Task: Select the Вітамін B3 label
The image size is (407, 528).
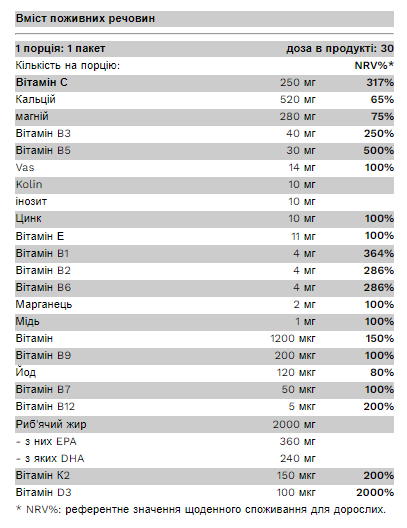Action: tap(43, 134)
